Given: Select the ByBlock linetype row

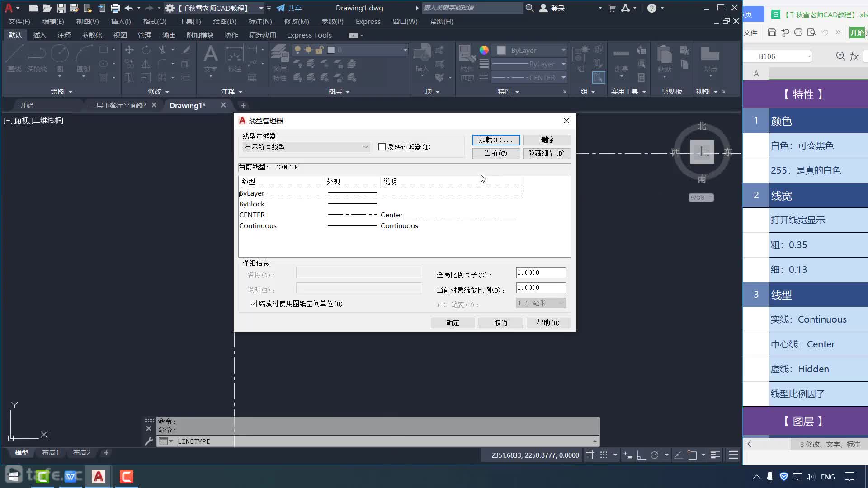Looking at the screenshot, I should [x=380, y=204].
